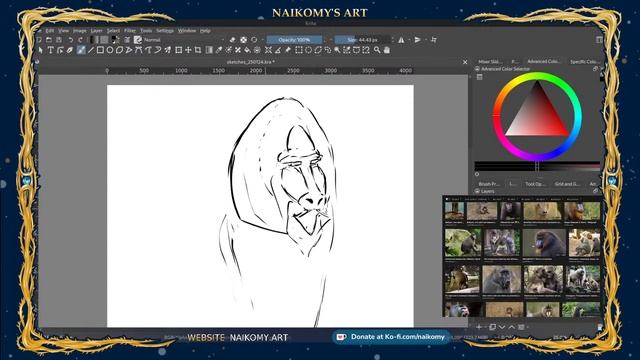Select the Assistant tool
The width and height of the screenshot is (640, 360).
point(268,50)
